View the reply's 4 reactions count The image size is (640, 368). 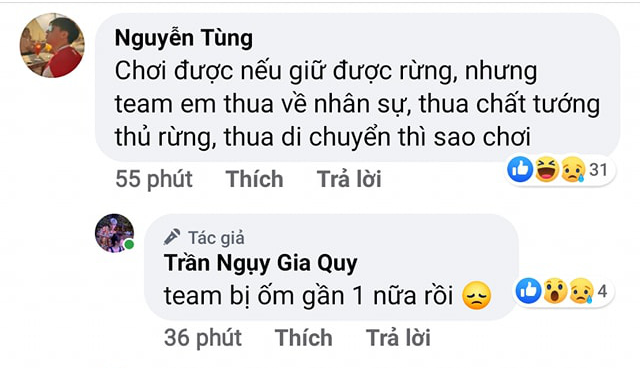click(x=602, y=291)
